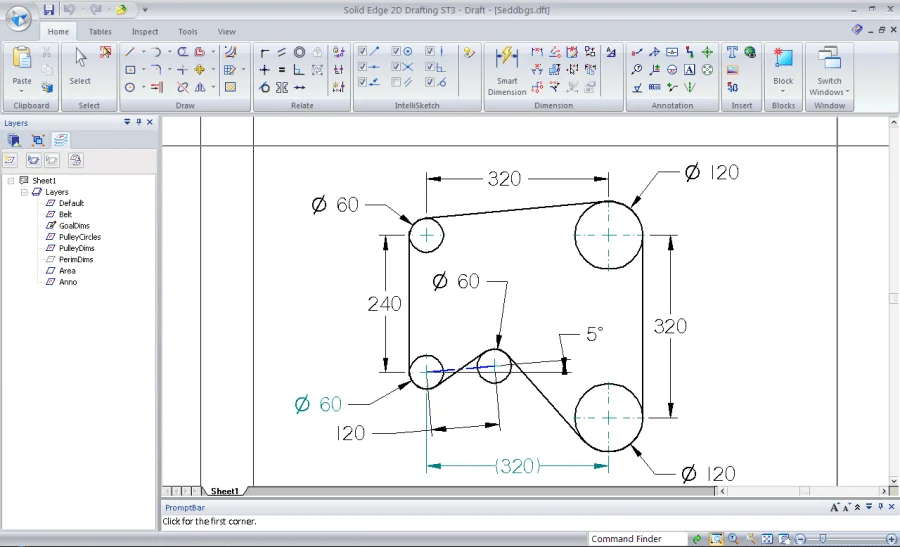The height and width of the screenshot is (547, 900).
Task: Save the draft with the disk icon
Action: pyautogui.click(x=49, y=9)
